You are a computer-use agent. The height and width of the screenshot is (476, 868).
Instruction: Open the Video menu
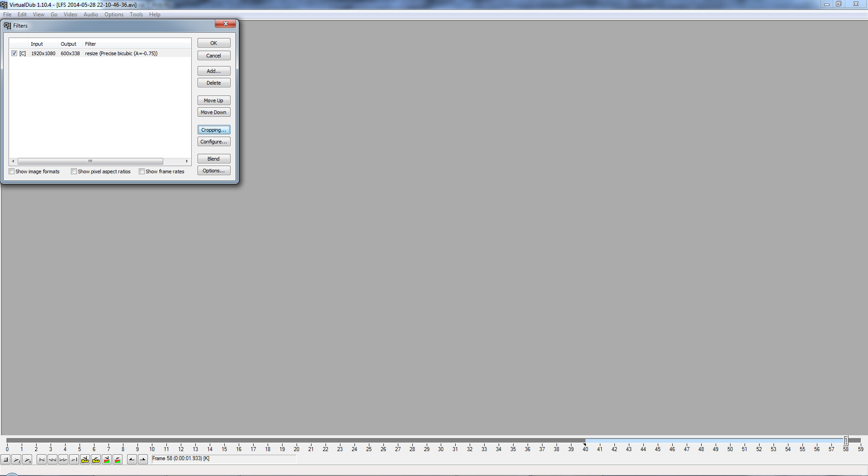(x=70, y=14)
